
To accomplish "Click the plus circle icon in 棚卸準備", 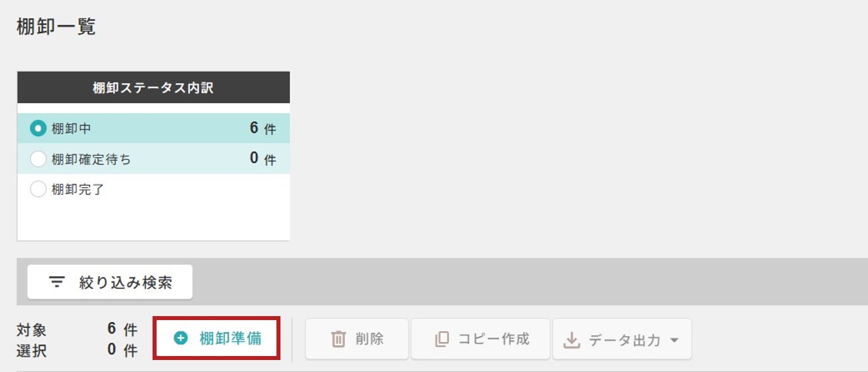I will point(181,339).
